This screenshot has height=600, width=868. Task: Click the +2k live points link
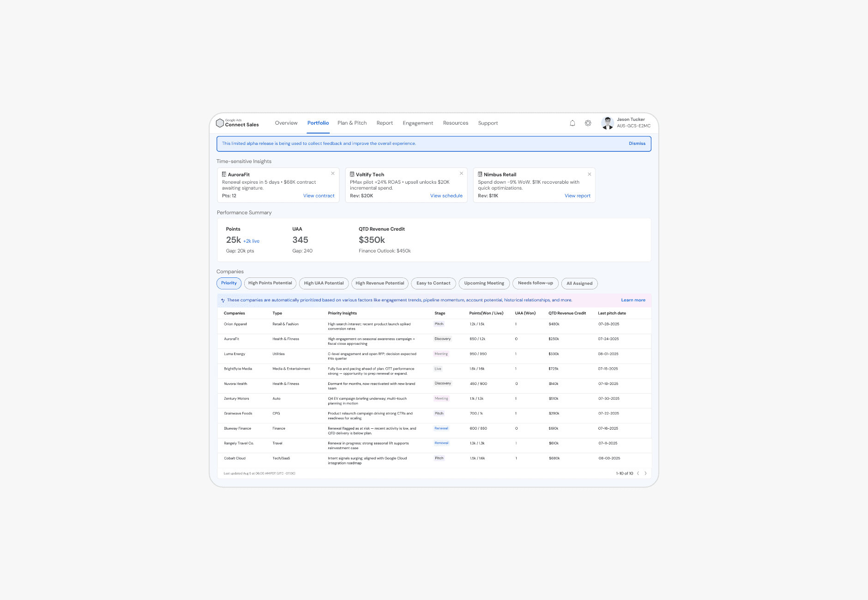pos(251,241)
